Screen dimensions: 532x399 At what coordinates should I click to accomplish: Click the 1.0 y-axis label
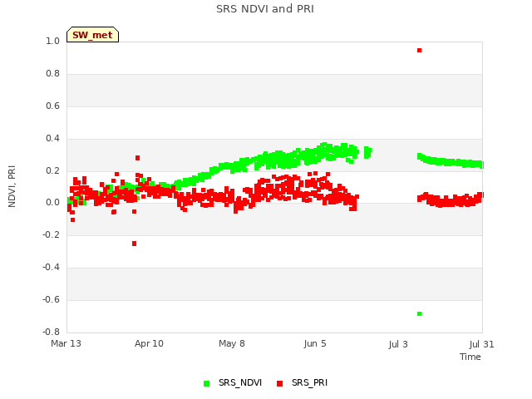(52, 41)
